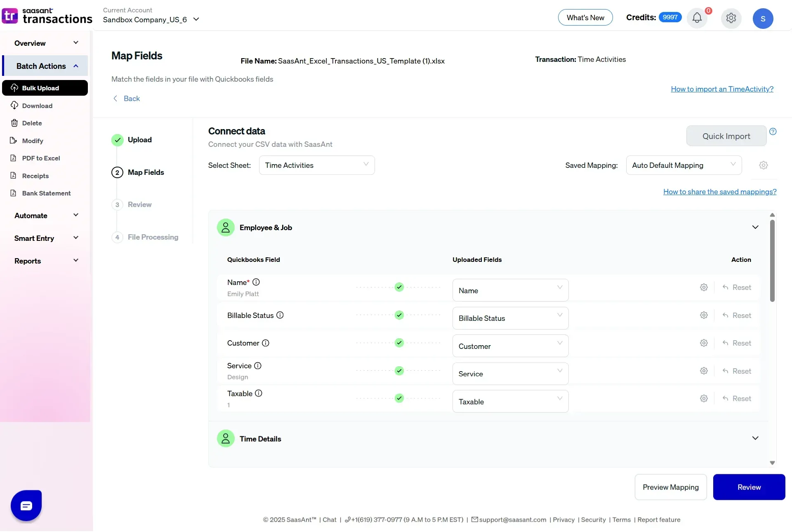Open the user profile avatar

[763, 19]
